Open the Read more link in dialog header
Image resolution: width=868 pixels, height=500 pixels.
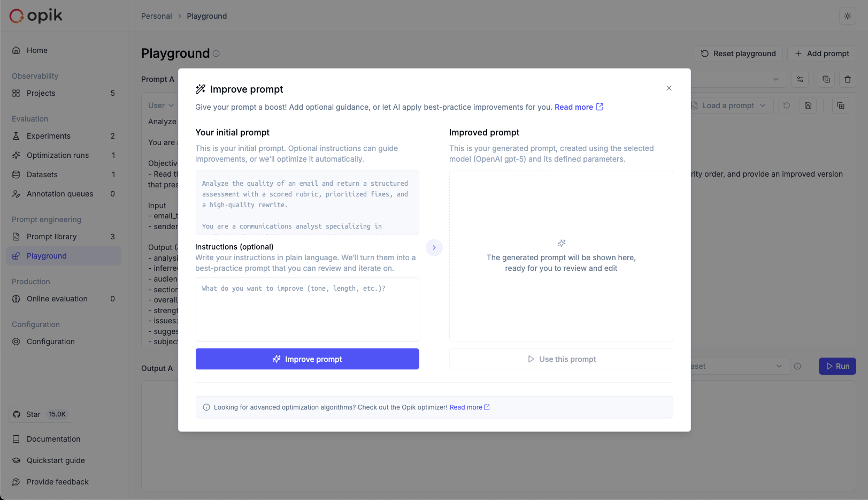click(x=579, y=107)
